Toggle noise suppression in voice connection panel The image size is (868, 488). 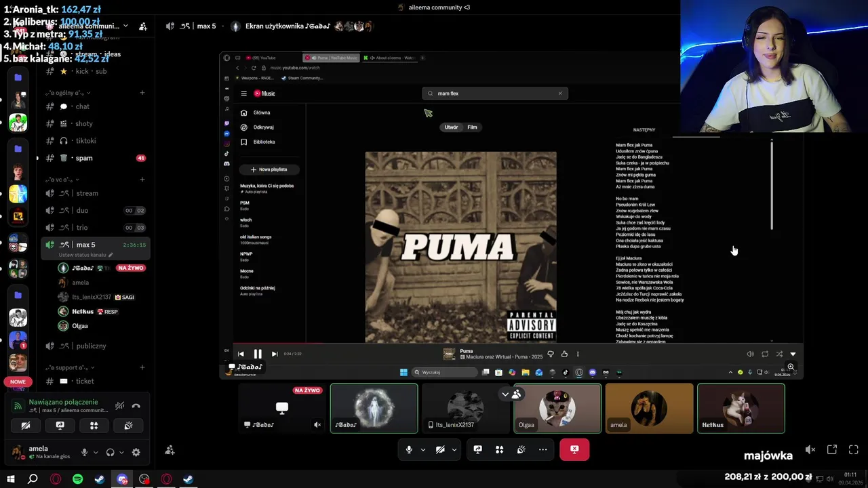[119, 406]
